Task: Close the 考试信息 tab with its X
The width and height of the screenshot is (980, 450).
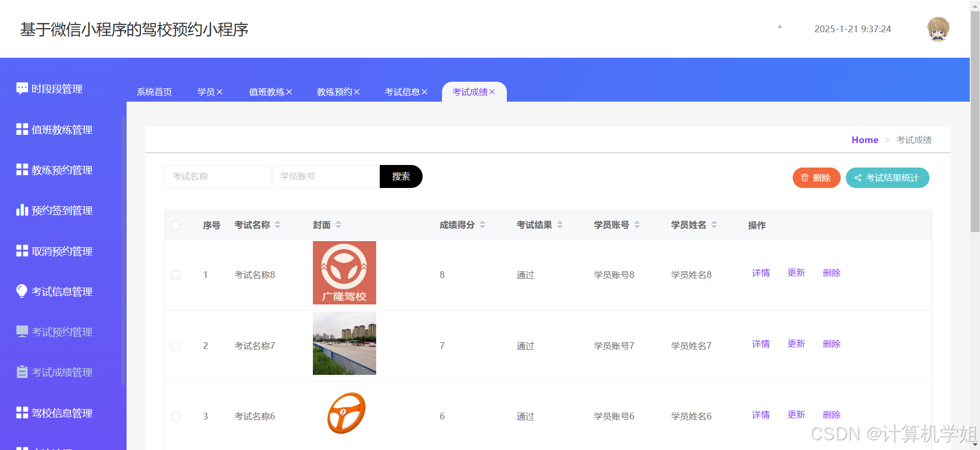Action: point(424,92)
